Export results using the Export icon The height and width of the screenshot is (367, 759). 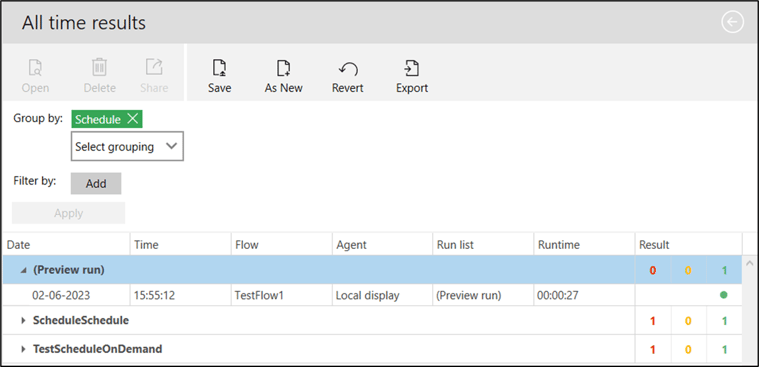coord(412,69)
